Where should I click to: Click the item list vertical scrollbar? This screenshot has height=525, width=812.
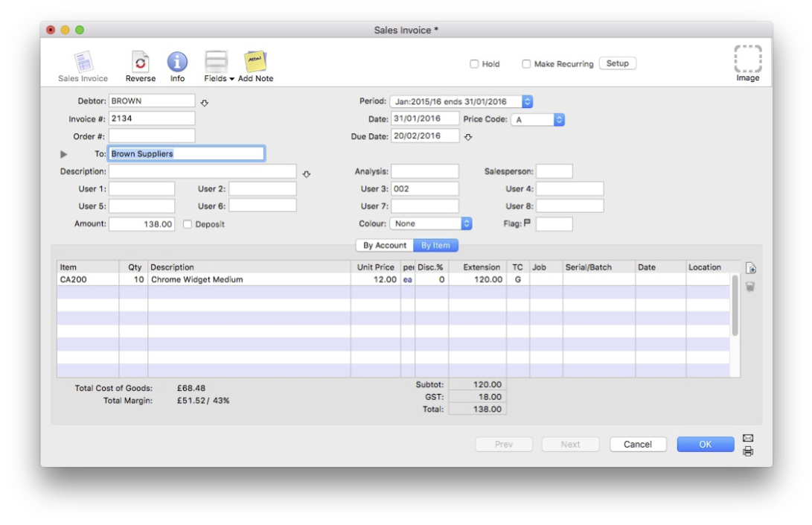click(x=735, y=305)
